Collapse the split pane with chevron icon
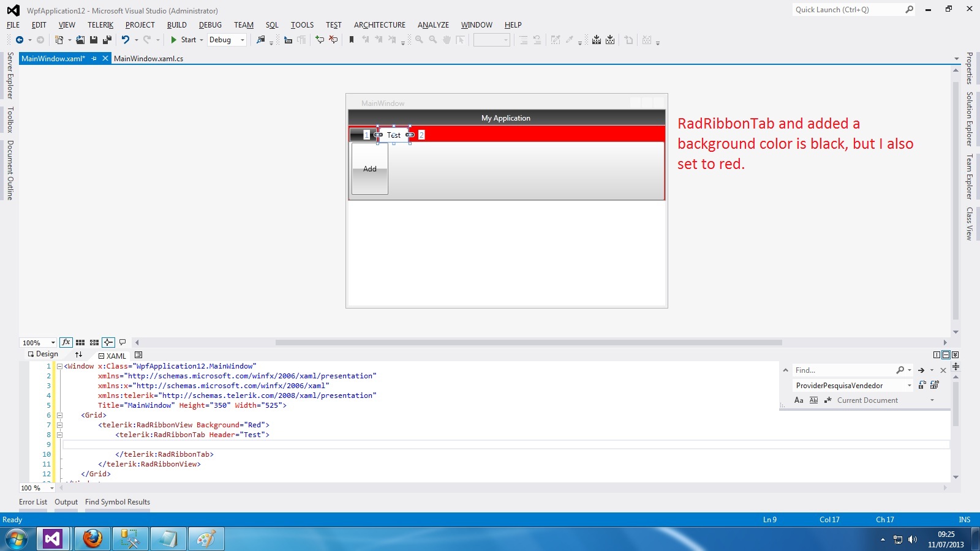Image resolution: width=980 pixels, height=551 pixels. click(956, 355)
